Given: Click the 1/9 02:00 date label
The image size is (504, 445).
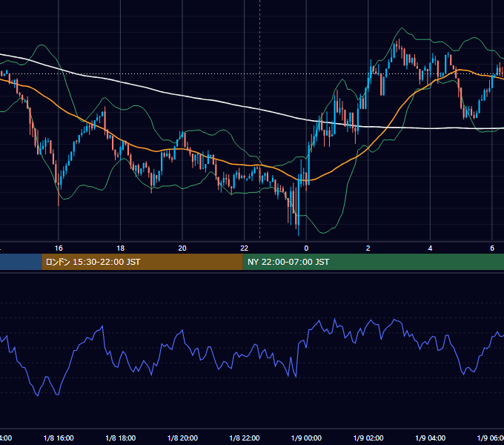Looking at the screenshot, I should click(368, 438).
